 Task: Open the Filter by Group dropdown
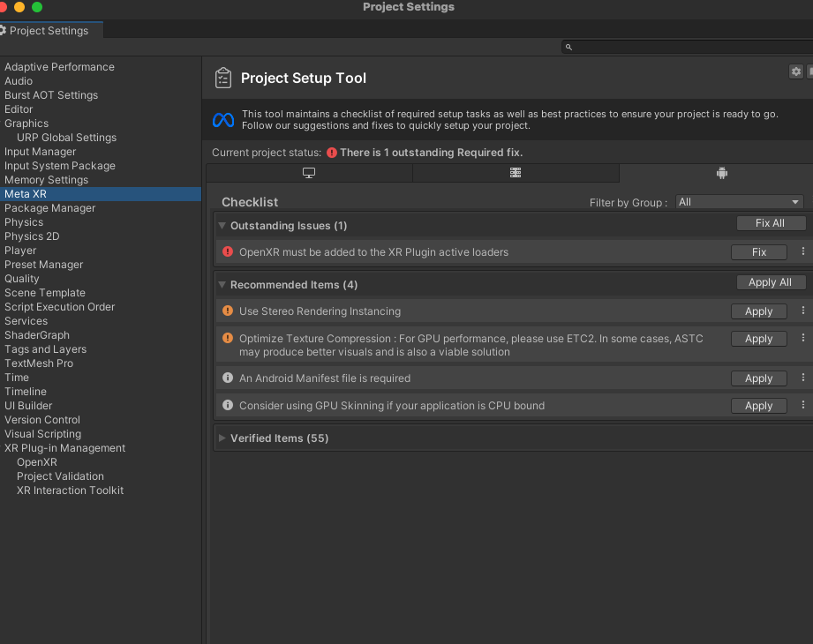click(739, 202)
